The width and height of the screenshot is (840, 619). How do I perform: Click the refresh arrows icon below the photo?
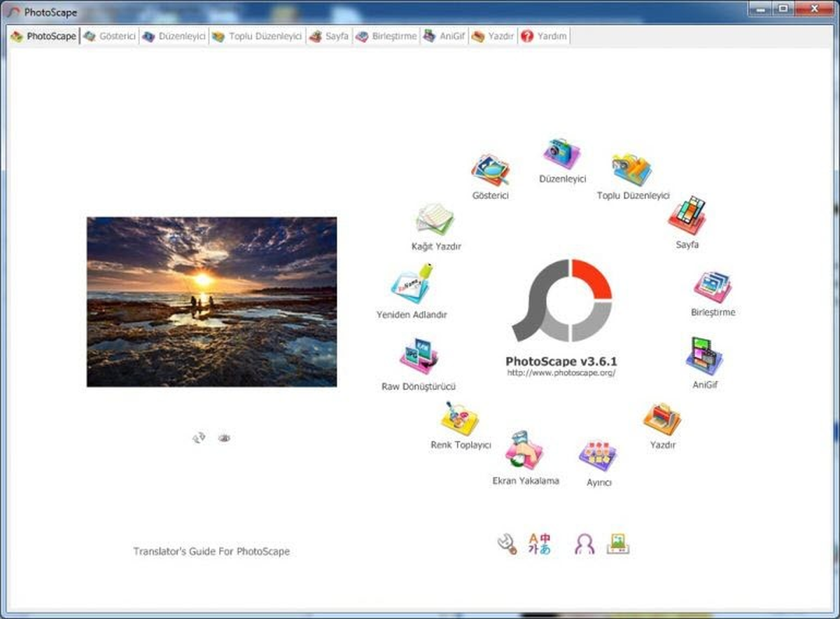[x=199, y=438]
